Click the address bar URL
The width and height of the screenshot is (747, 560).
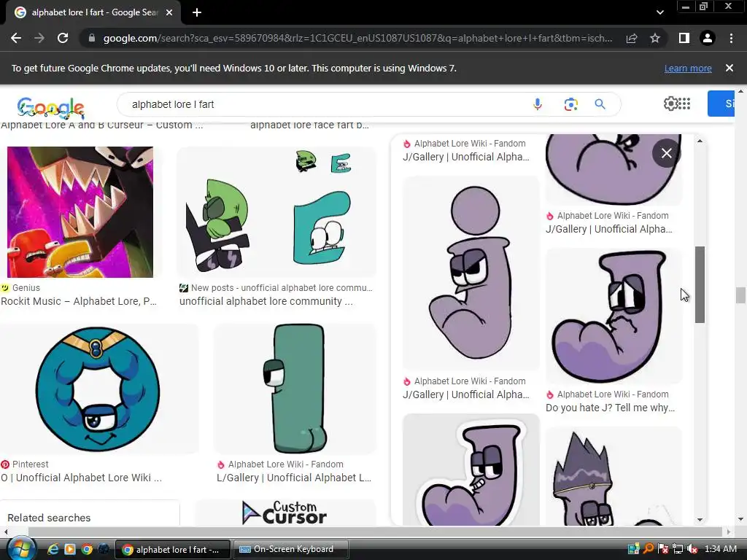point(357,38)
